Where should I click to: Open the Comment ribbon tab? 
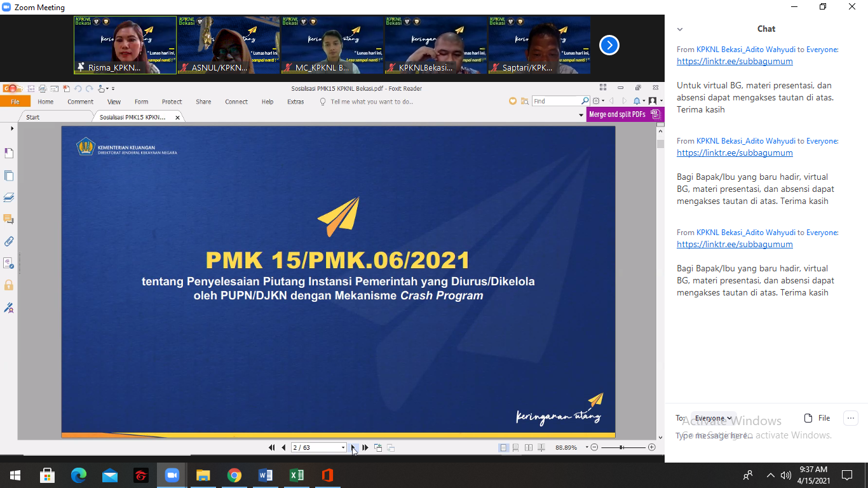point(80,102)
